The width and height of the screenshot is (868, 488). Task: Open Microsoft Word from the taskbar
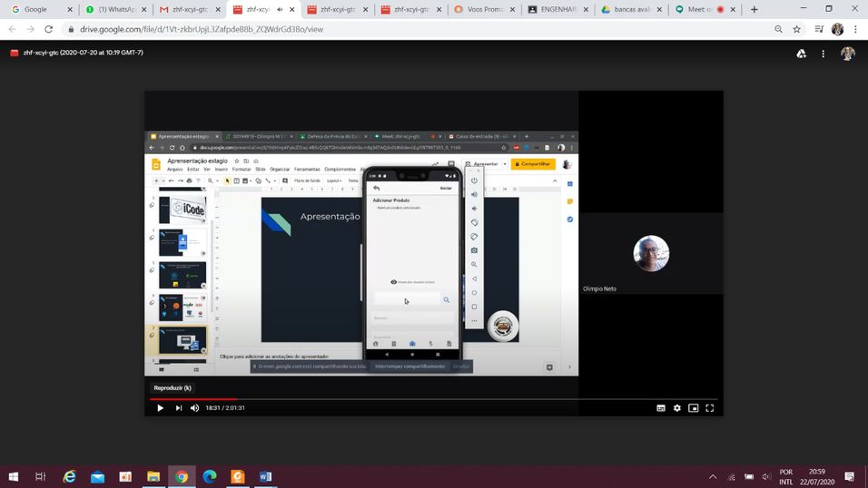pyautogui.click(x=265, y=477)
